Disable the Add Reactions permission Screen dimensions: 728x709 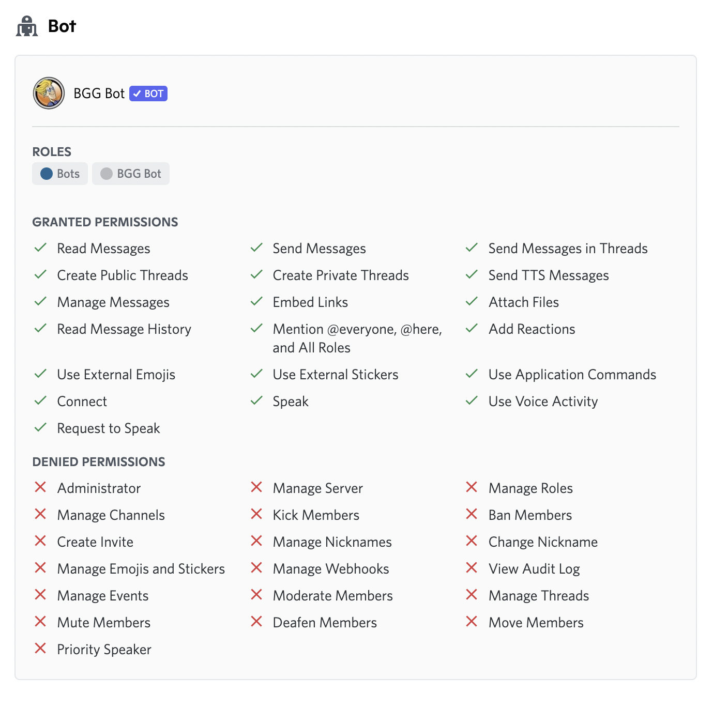click(472, 329)
